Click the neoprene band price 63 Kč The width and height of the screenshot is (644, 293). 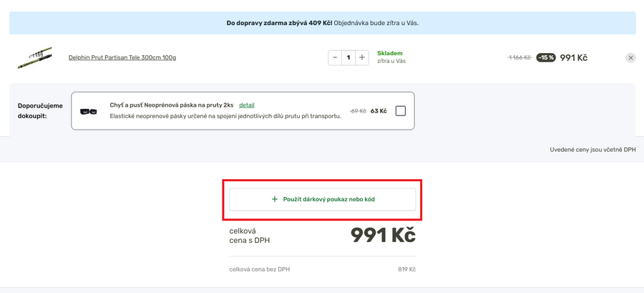click(379, 111)
